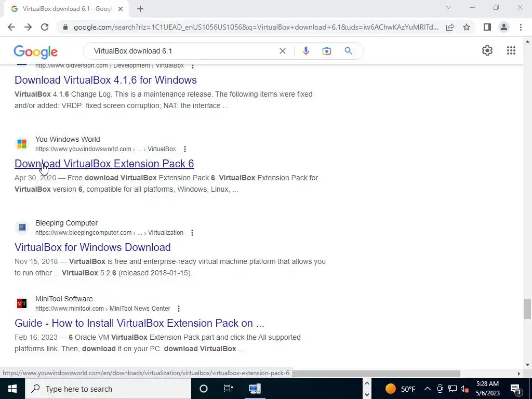The height and width of the screenshot is (399, 532).
Task: Open the tab search chevron
Action: pos(448,7)
